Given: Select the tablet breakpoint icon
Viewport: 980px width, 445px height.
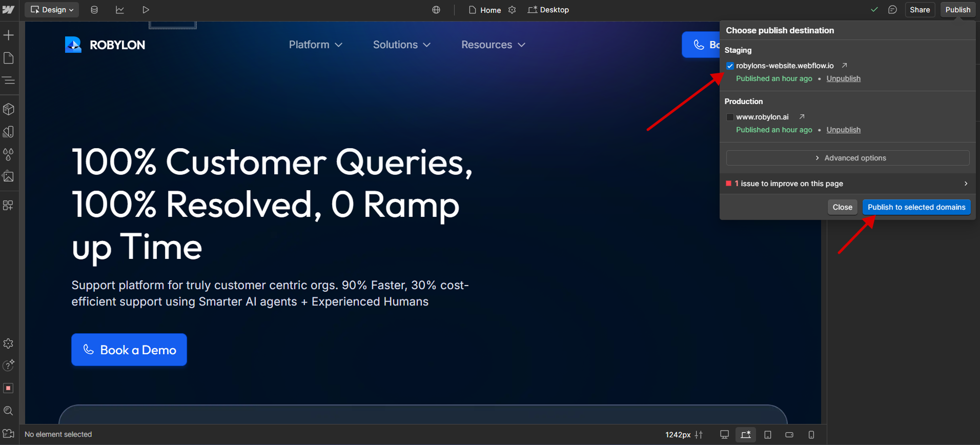Looking at the screenshot, I should (x=768, y=434).
